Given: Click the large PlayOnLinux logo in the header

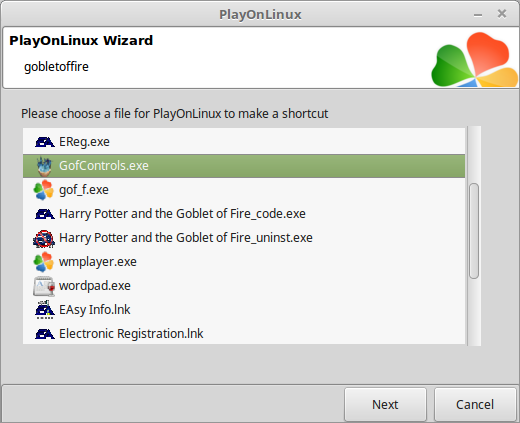Looking at the screenshot, I should pos(475,59).
